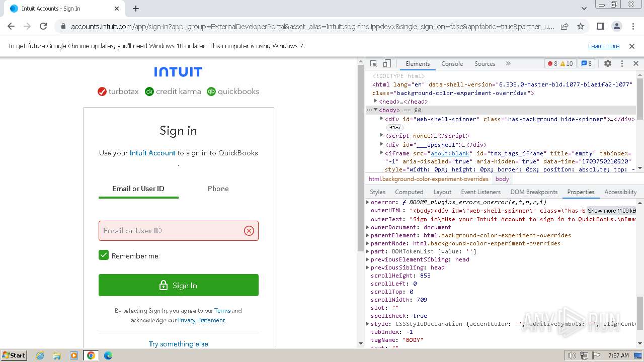The width and height of the screenshot is (644, 362).
Task: Clear the Email or User ID field
Action: point(249,231)
